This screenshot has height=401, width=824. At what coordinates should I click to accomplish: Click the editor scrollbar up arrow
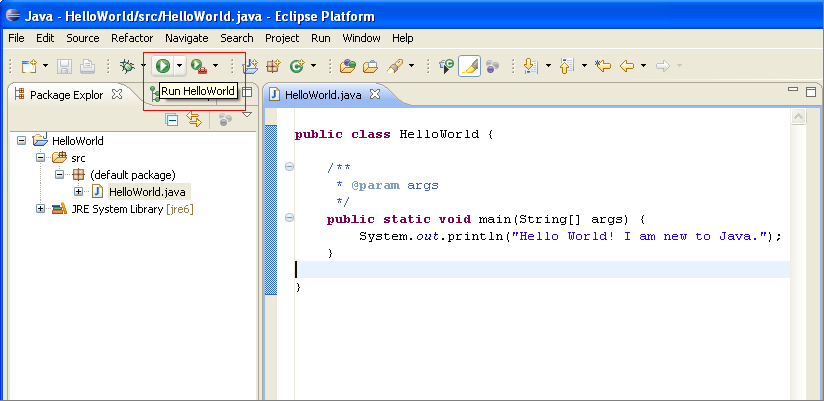tap(798, 117)
